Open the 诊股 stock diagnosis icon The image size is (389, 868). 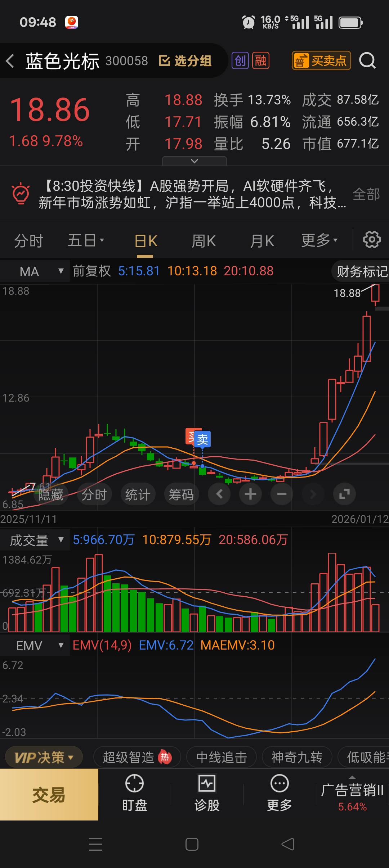click(207, 793)
